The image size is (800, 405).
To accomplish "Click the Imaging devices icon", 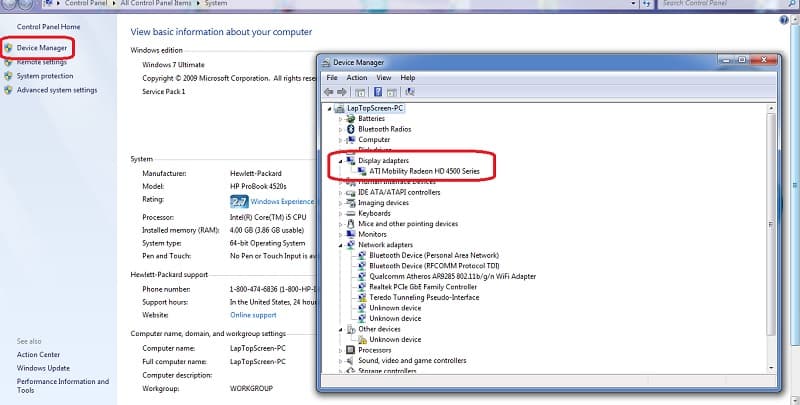I will point(351,202).
